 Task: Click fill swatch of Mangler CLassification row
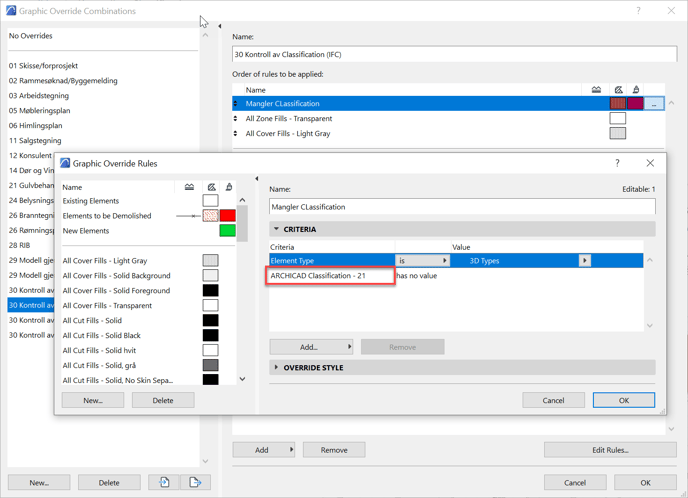pos(618,104)
